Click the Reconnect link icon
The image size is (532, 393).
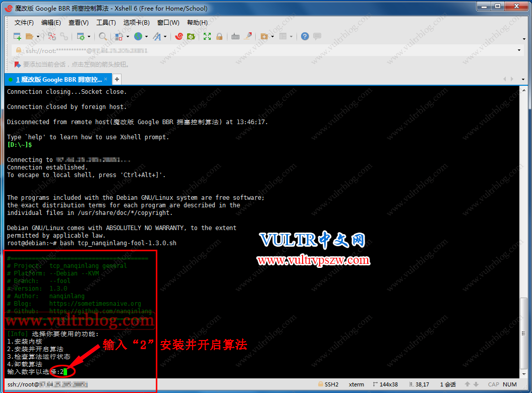(64, 36)
